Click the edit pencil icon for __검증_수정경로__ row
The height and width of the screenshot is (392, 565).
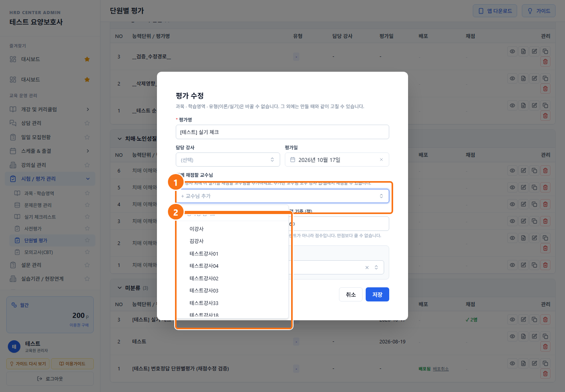pos(534,51)
